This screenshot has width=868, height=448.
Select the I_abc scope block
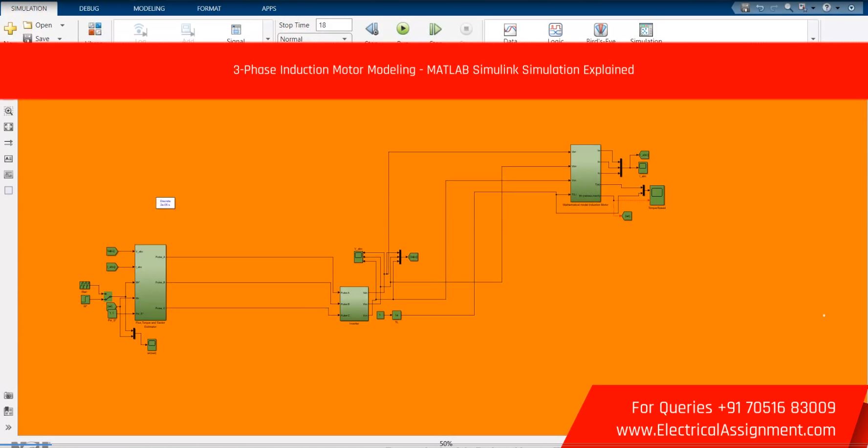coord(643,168)
